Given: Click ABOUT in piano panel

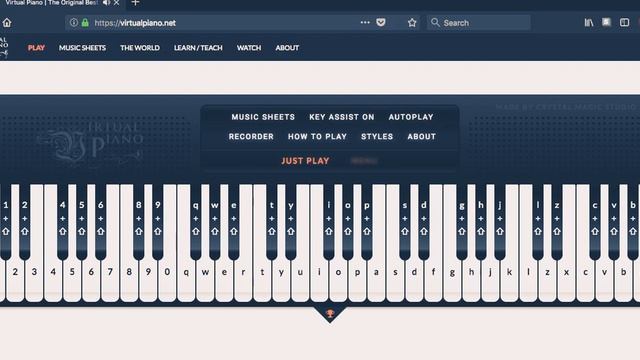Looking at the screenshot, I should (422, 137).
